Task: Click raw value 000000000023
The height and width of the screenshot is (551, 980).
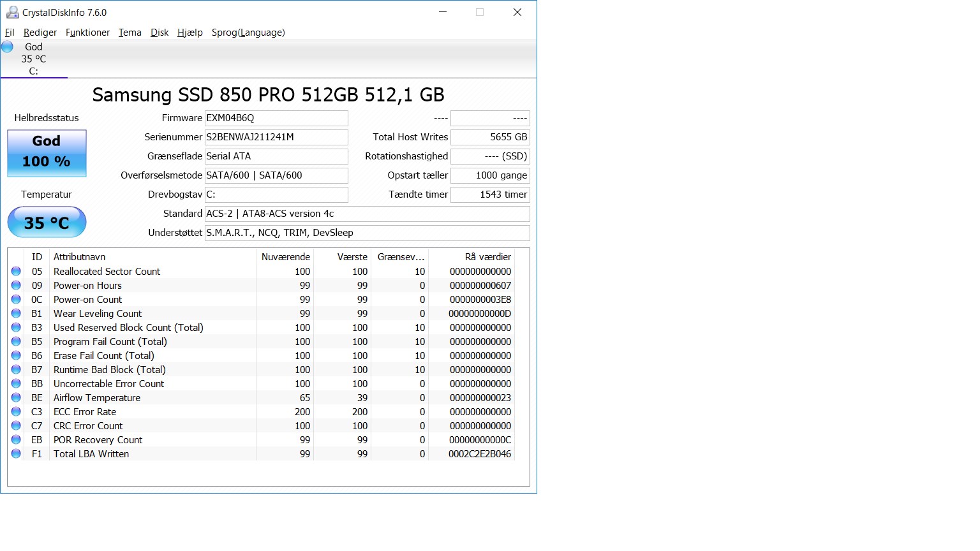Action: (480, 398)
